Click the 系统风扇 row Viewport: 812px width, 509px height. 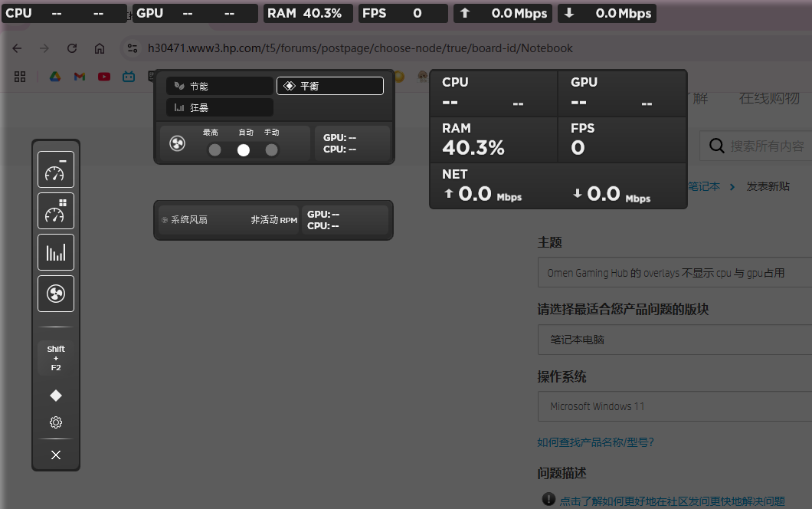228,220
